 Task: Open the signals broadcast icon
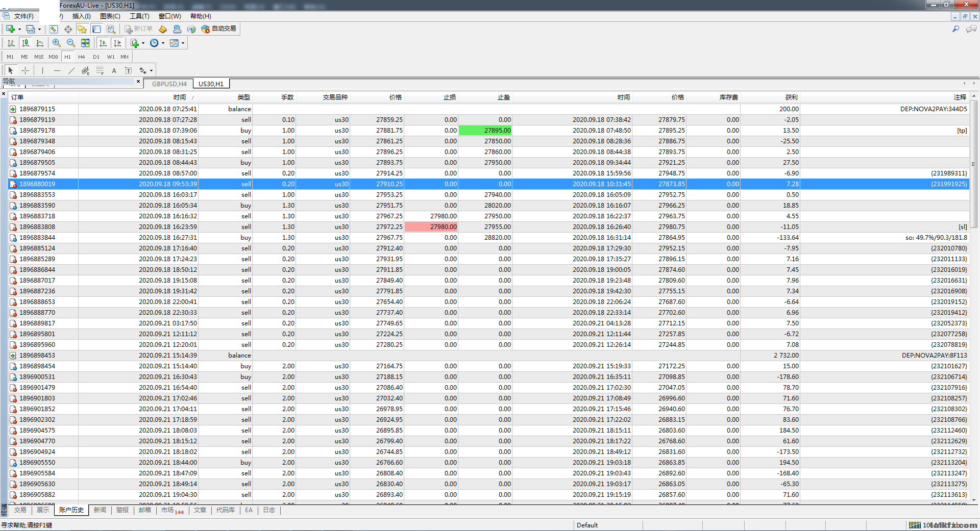(x=191, y=29)
